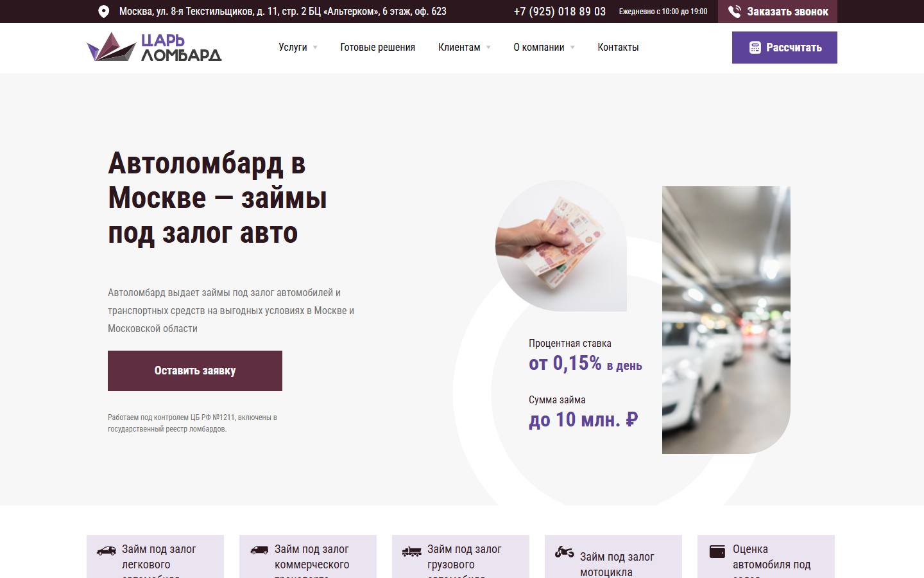Go to Контакты page
The width and height of the screenshot is (924, 578).
(618, 48)
